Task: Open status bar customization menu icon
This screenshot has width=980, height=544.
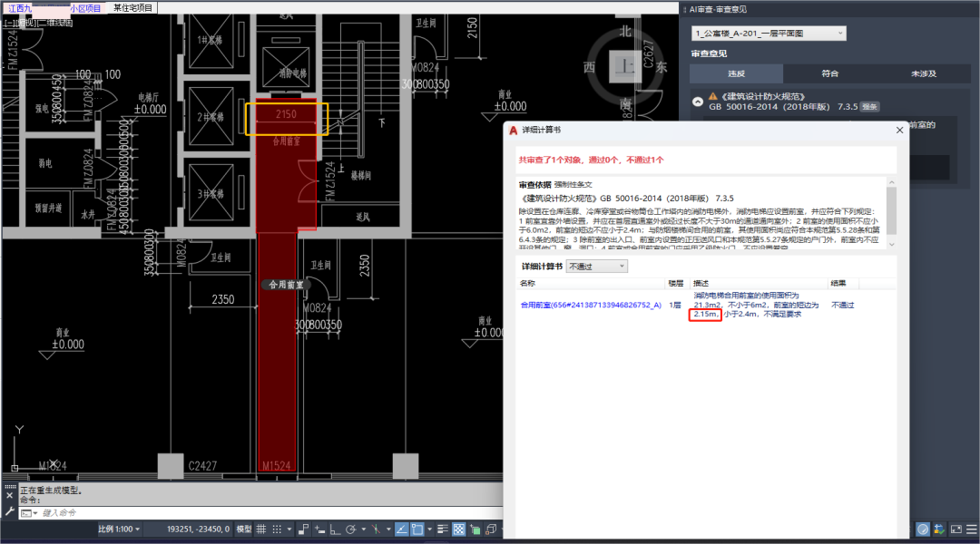Action: (971, 529)
